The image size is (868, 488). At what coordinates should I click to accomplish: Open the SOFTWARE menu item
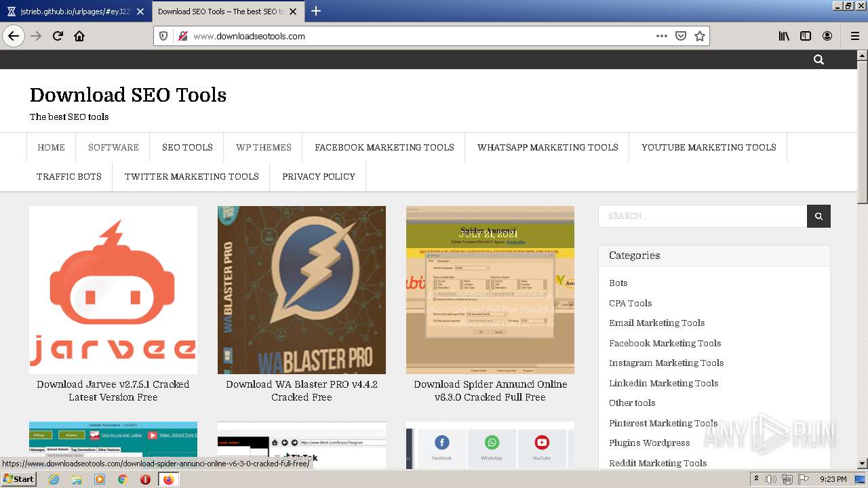pyautogui.click(x=113, y=147)
